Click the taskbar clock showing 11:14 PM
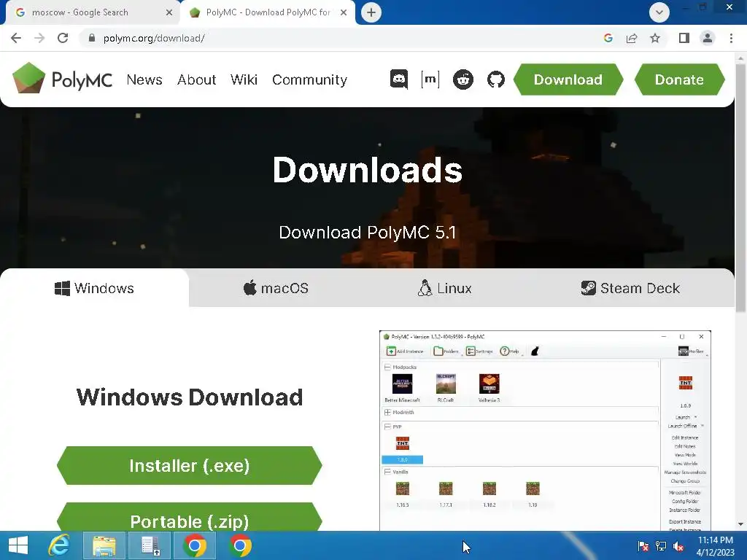The image size is (747, 560). pyautogui.click(x=715, y=545)
